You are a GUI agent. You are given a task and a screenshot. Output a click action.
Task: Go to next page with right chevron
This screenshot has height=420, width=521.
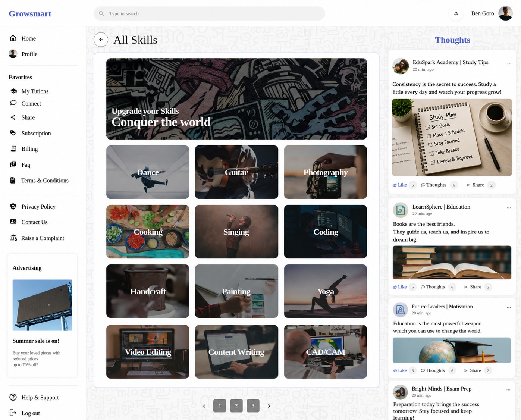[269, 406]
